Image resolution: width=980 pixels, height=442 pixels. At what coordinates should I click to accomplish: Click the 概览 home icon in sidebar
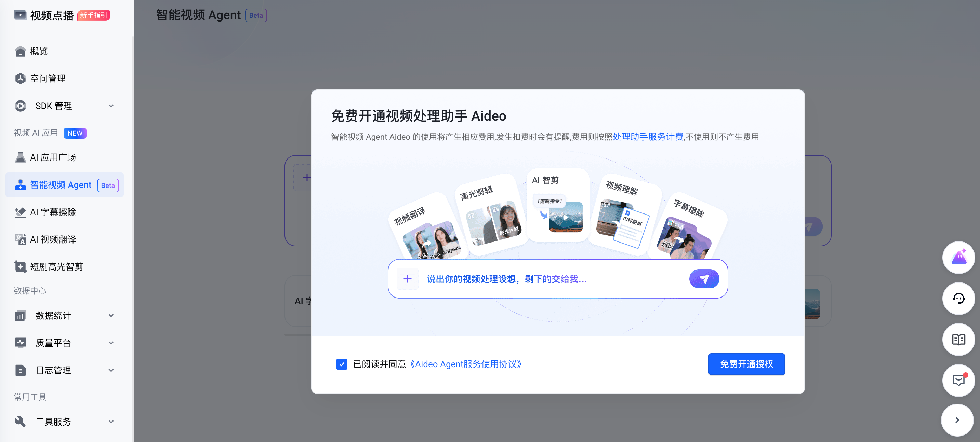pos(20,51)
